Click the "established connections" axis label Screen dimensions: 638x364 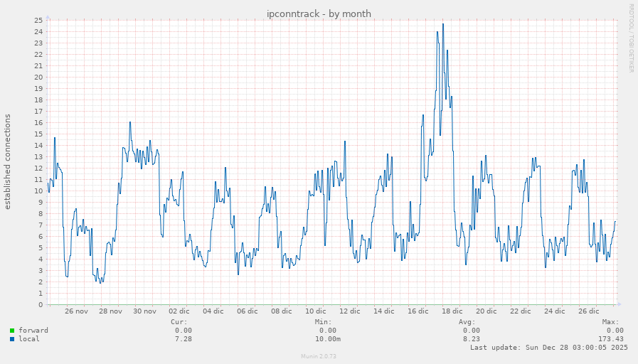[7, 162]
